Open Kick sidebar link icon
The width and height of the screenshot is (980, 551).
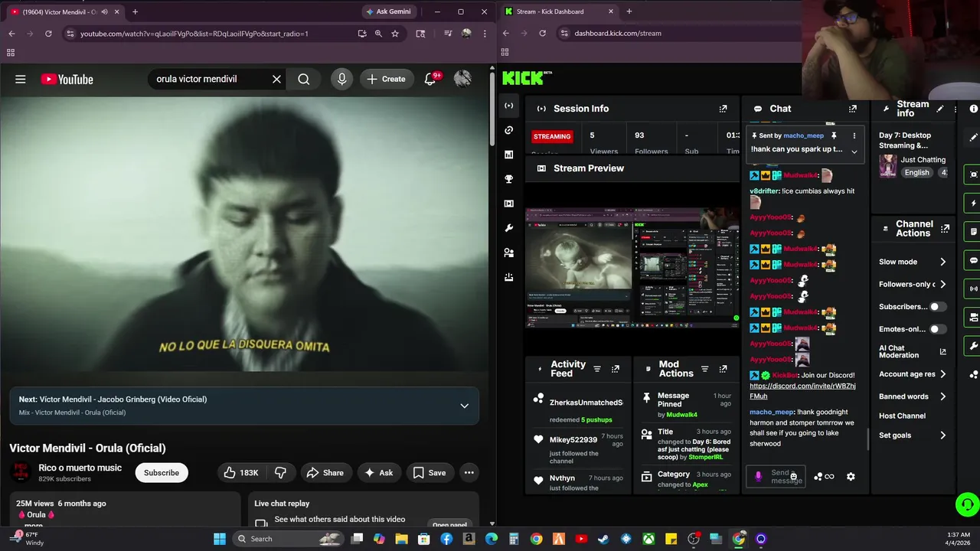coord(509,130)
